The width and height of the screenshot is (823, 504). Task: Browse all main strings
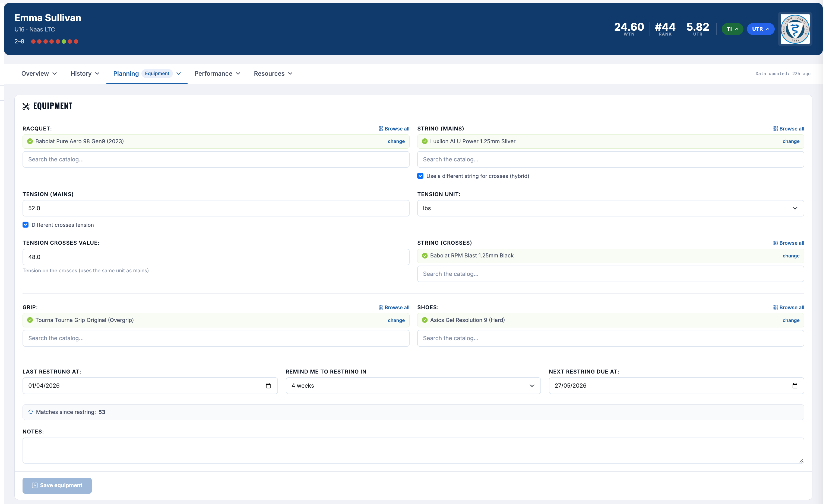click(x=788, y=129)
